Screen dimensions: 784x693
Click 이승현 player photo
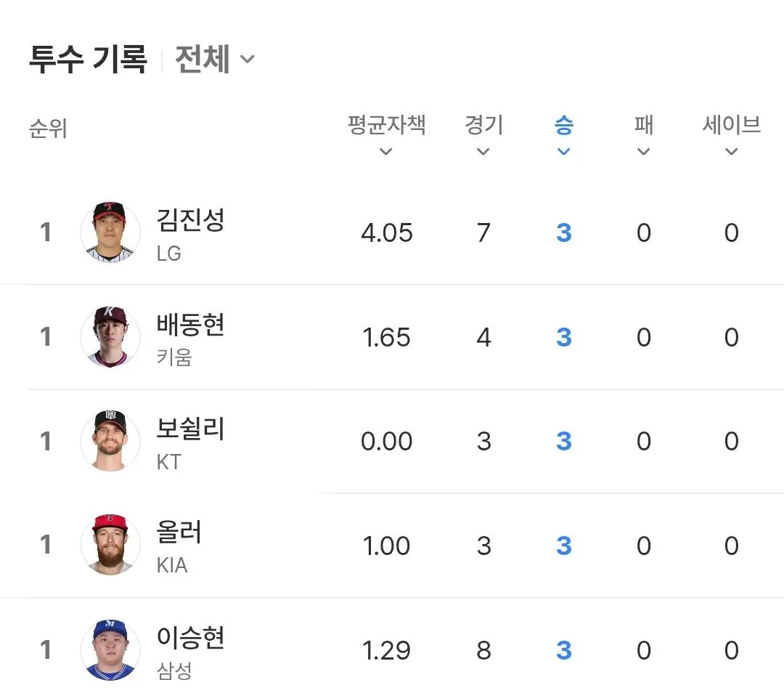tap(110, 650)
